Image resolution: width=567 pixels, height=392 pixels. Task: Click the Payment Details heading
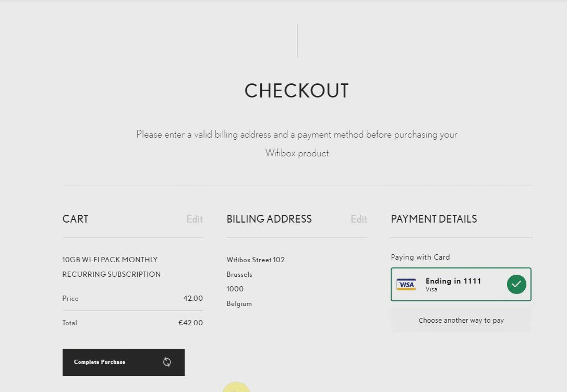coord(434,219)
